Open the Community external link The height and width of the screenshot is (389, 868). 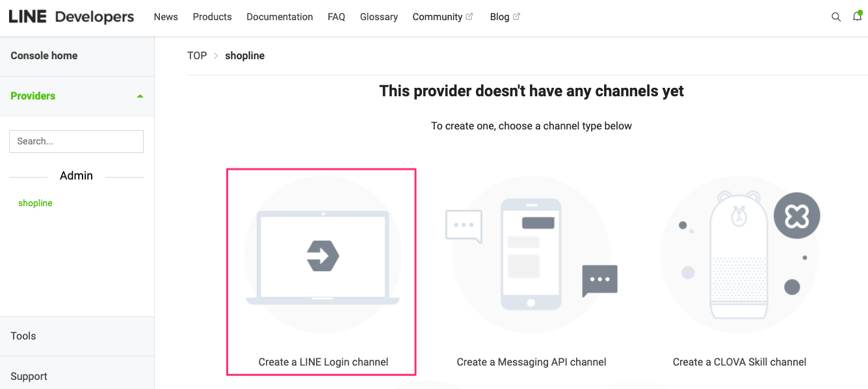click(x=443, y=17)
